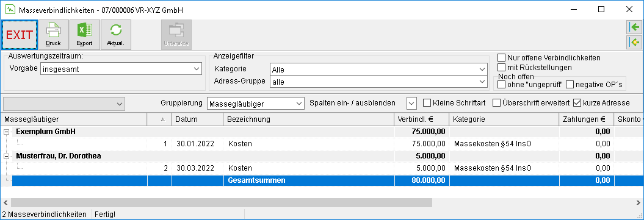Image resolution: width=644 pixels, height=220 pixels.
Task: Enable Überschrift erweitert checkbox
Action: click(496, 102)
